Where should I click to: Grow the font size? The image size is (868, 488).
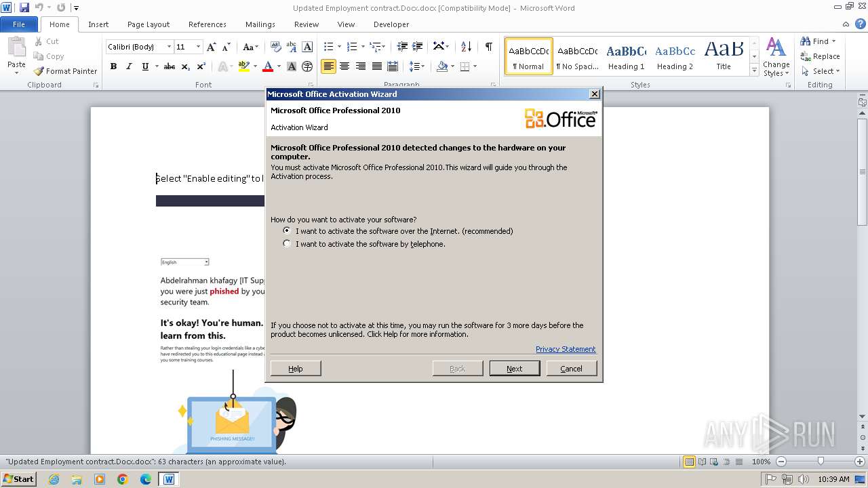click(x=212, y=47)
